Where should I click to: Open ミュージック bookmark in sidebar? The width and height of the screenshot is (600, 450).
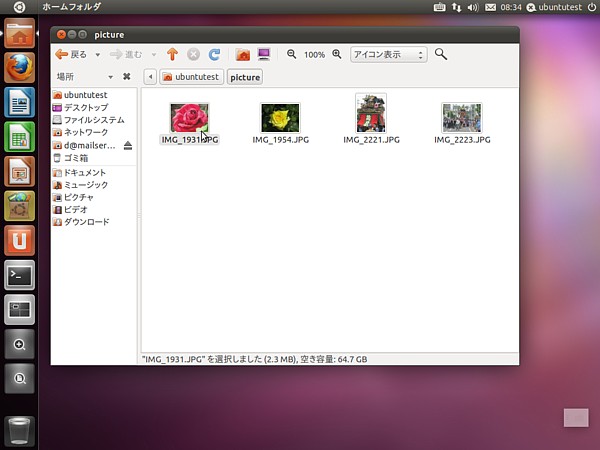(x=94, y=185)
